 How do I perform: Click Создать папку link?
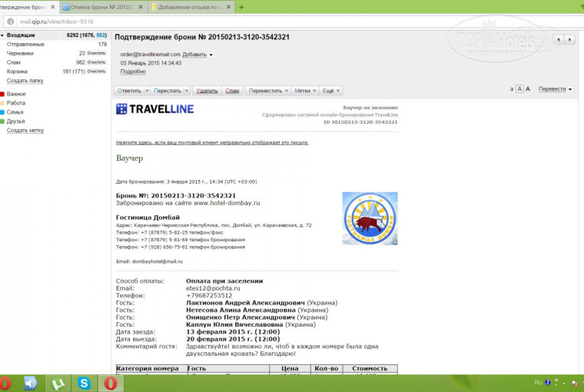tap(25, 80)
